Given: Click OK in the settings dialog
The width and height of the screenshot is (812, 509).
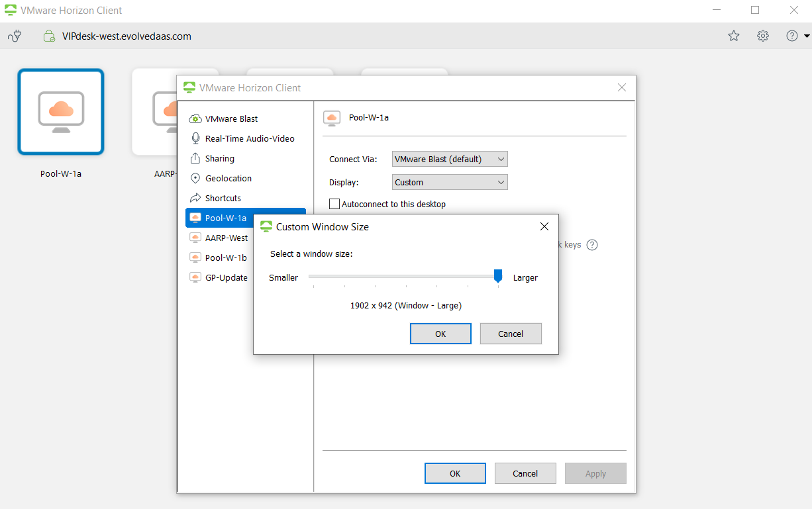Looking at the screenshot, I should (455, 473).
